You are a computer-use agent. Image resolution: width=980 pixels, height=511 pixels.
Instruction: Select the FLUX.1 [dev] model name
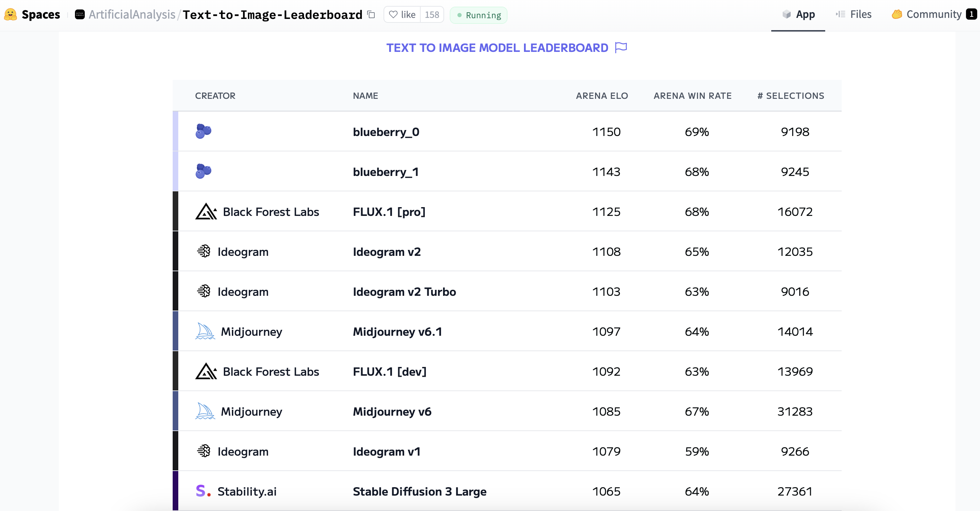(389, 372)
